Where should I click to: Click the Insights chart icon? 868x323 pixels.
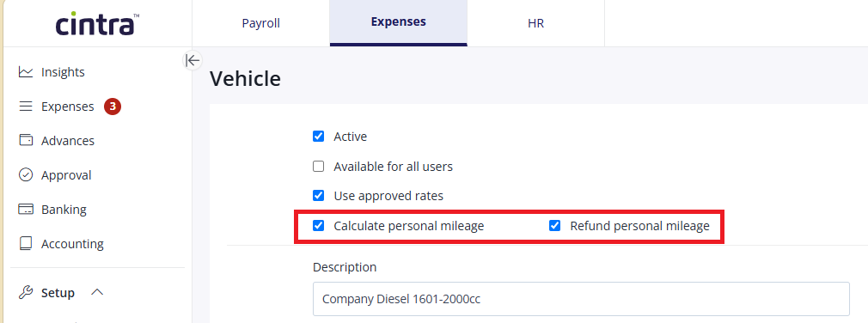point(26,72)
